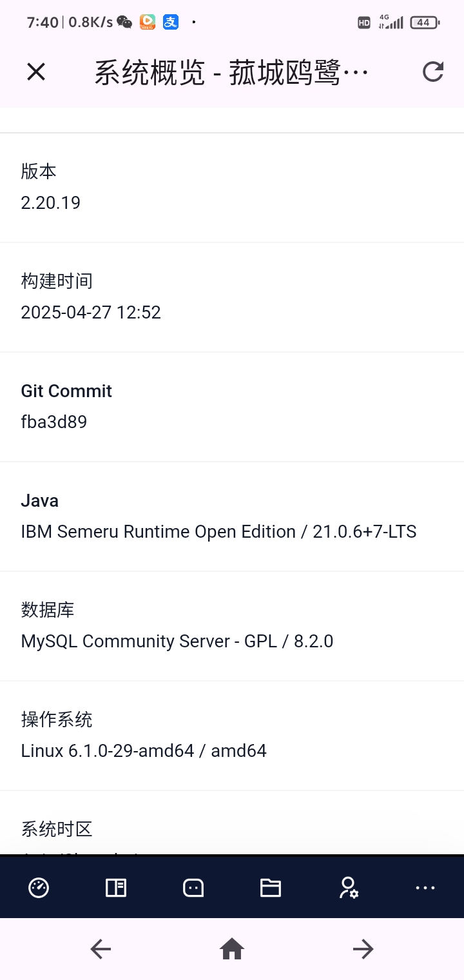Tap the 数据库 label
The height and width of the screenshot is (980, 464).
48,610
